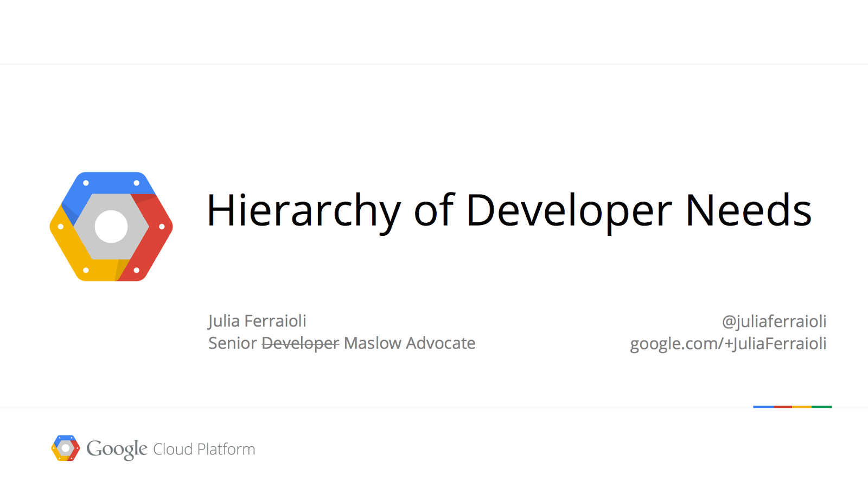Image resolution: width=868 pixels, height=488 pixels.
Task: Click the blue segment of the bottom color bar
Action: click(x=763, y=406)
